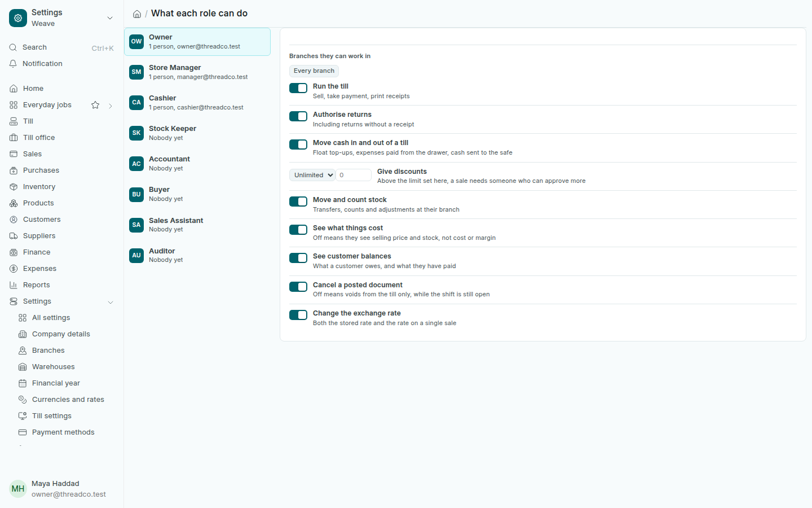Open Company details page

click(61, 334)
